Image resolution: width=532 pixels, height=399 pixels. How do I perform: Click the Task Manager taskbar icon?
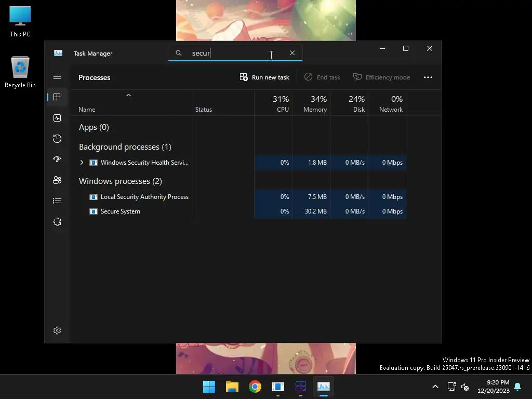323,387
